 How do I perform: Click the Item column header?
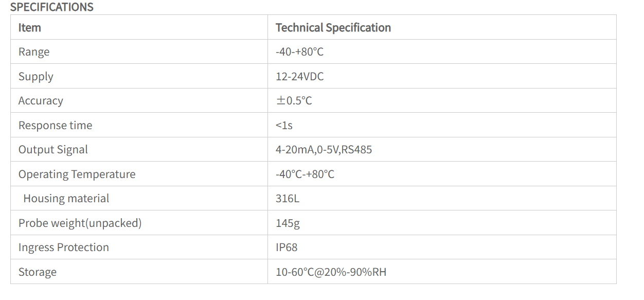pyautogui.click(x=30, y=28)
